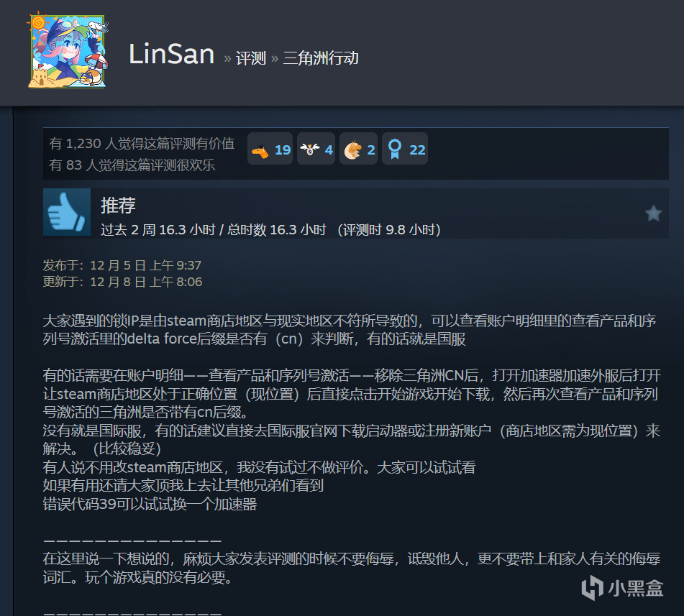Click the 1,230 人觉得这篇评测有价值 text

click(142, 144)
